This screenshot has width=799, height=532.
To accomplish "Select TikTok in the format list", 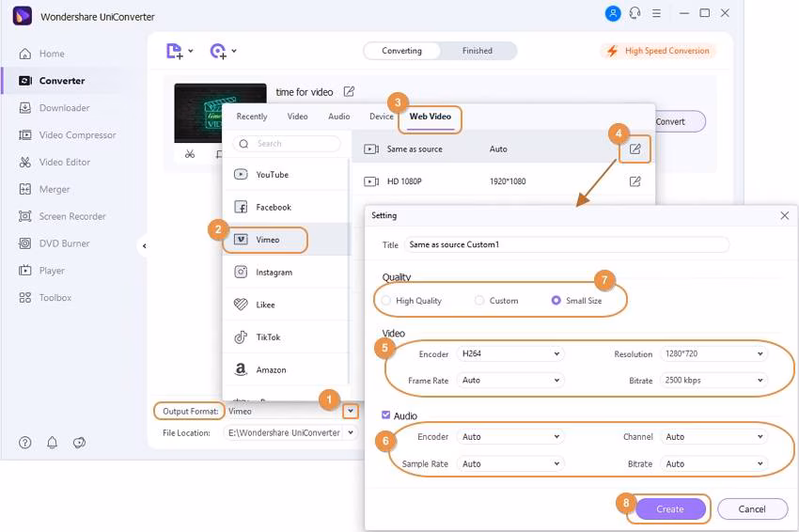I will pos(286,337).
